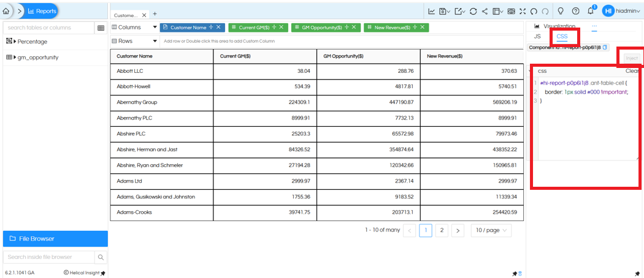Click the New Revenue($) column header

472,56
